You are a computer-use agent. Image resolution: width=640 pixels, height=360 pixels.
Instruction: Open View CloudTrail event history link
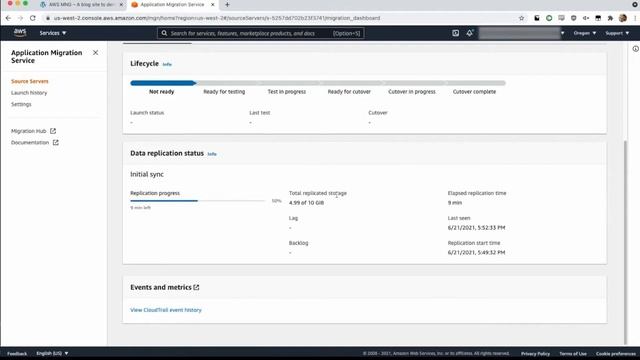[x=166, y=310]
